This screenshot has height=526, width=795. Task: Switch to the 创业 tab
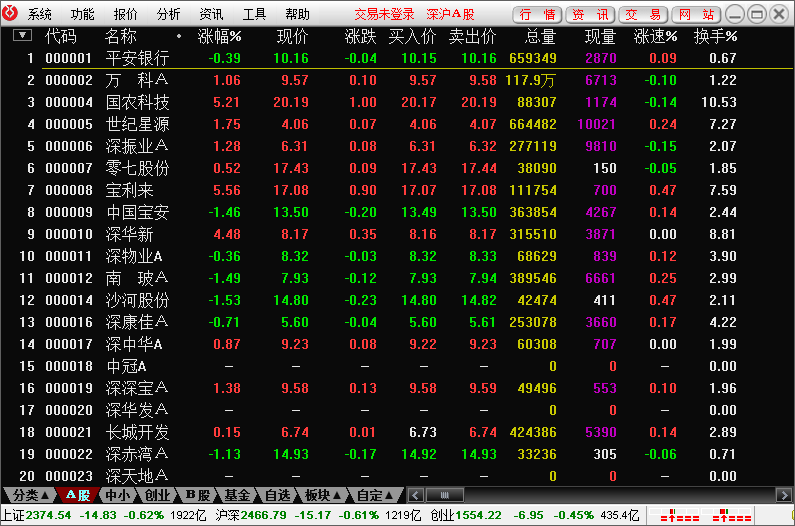click(x=158, y=495)
